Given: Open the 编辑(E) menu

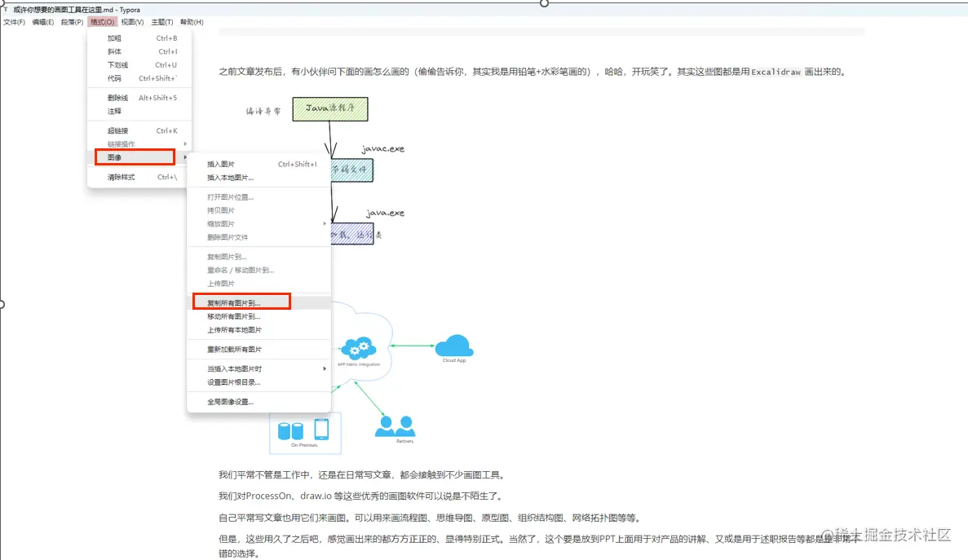Looking at the screenshot, I should (43, 22).
